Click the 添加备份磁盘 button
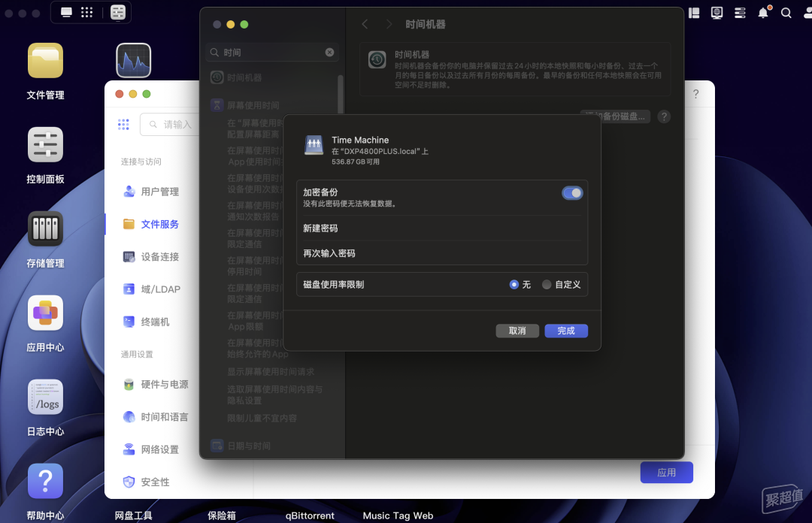 click(615, 116)
